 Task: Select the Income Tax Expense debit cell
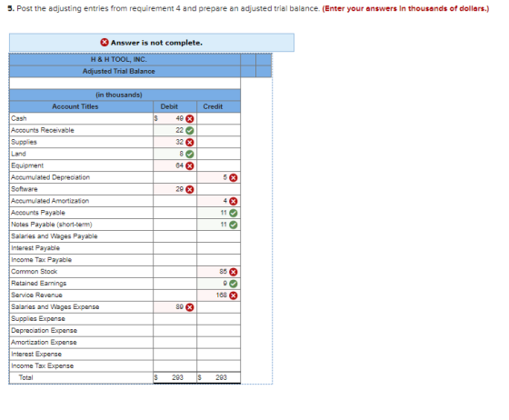pyautogui.click(x=175, y=365)
